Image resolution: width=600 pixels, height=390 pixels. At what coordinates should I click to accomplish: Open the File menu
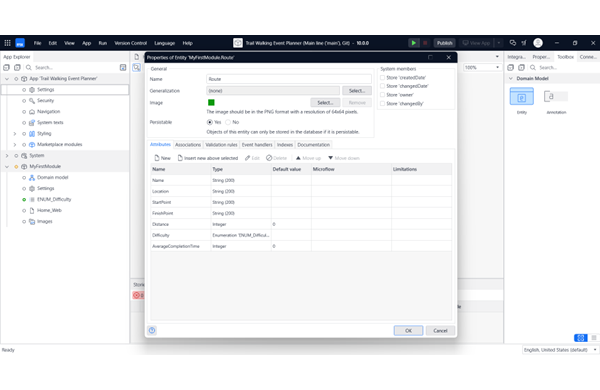pos(37,43)
